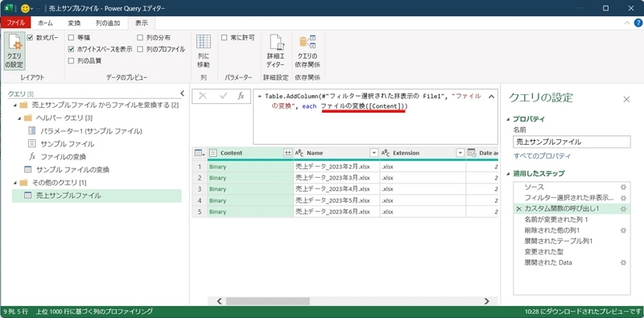644x318 pixels.
Task: Click the 名前 input field
Action: [x=572, y=142]
